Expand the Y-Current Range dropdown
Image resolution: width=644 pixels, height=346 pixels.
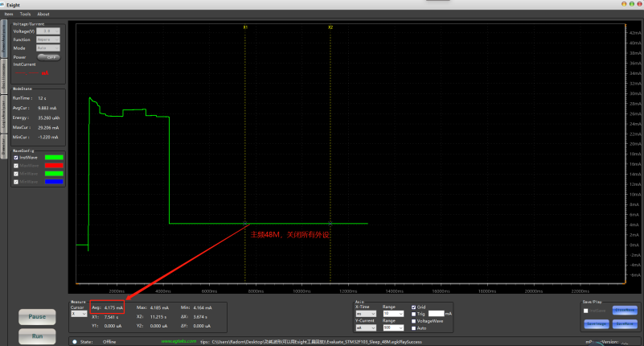pos(392,327)
